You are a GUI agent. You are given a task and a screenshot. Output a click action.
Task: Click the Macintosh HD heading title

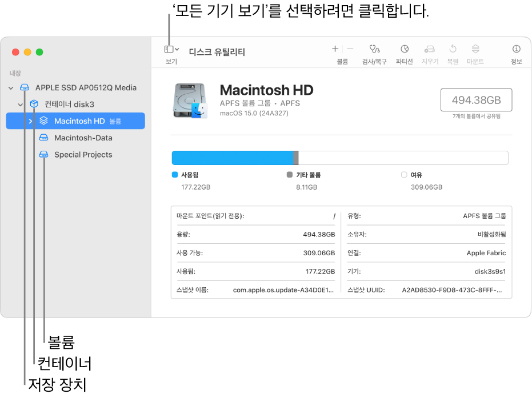click(x=266, y=90)
